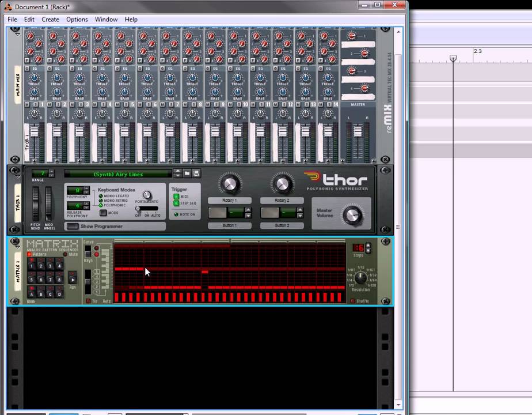Click the Thor pitch bend wheel
Screen dimensions: 532x415
point(35,204)
